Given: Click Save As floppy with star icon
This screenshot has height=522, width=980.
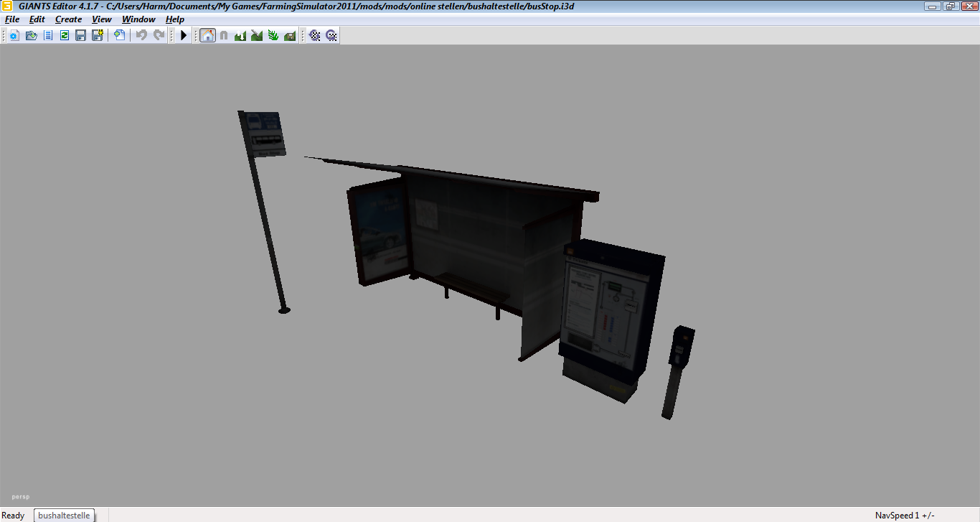Looking at the screenshot, I should [x=98, y=35].
